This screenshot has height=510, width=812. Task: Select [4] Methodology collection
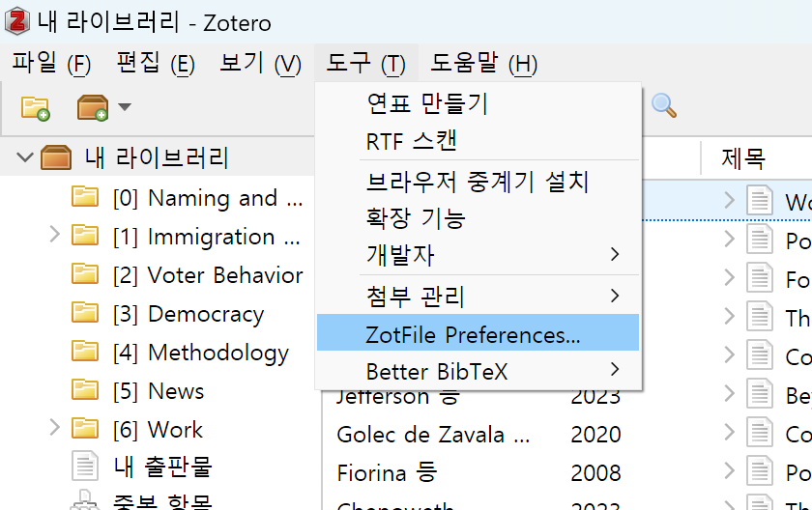[x=200, y=353]
